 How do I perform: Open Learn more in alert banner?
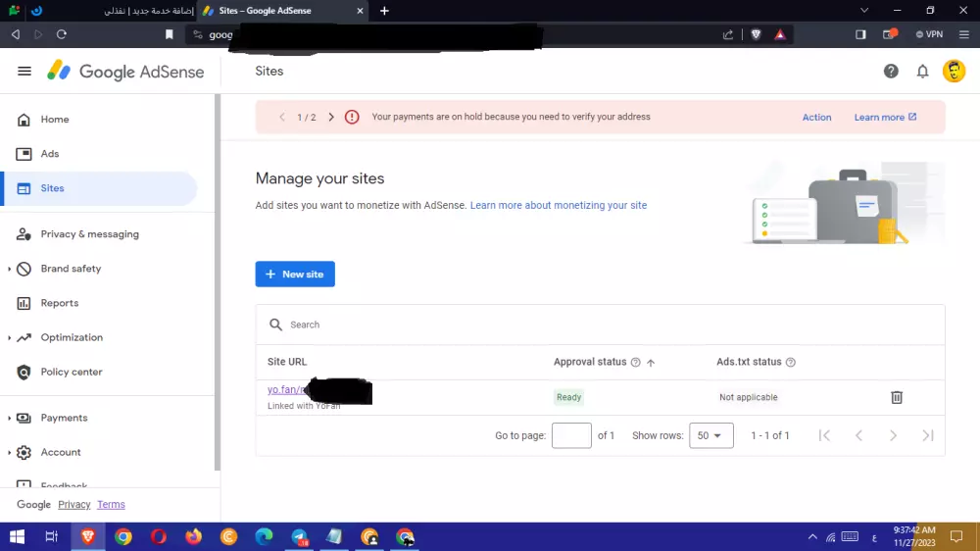pos(885,117)
